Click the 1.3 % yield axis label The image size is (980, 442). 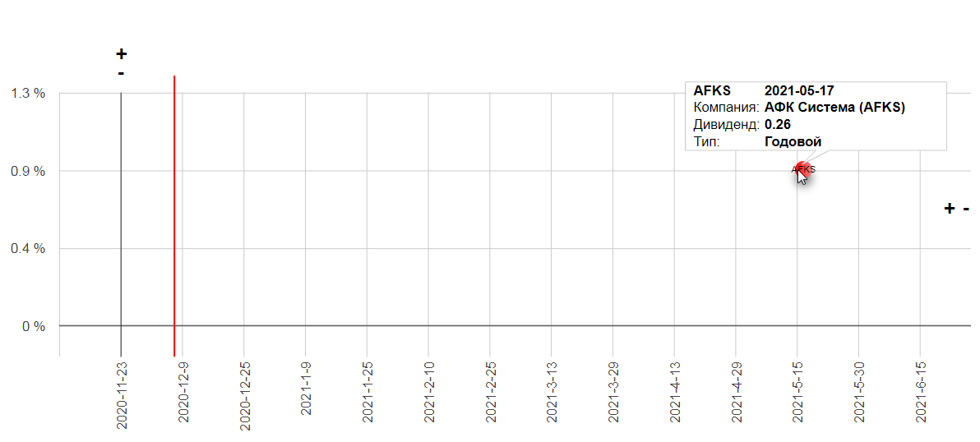pyautogui.click(x=29, y=94)
